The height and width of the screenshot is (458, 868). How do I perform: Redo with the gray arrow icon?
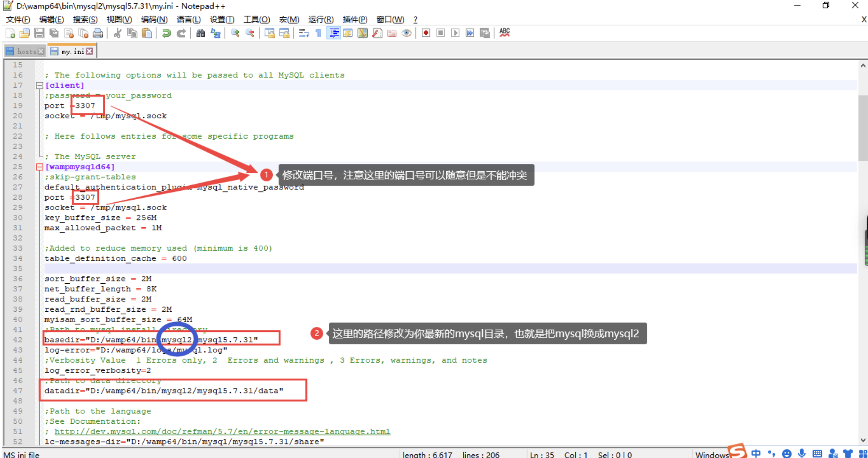[x=181, y=33]
